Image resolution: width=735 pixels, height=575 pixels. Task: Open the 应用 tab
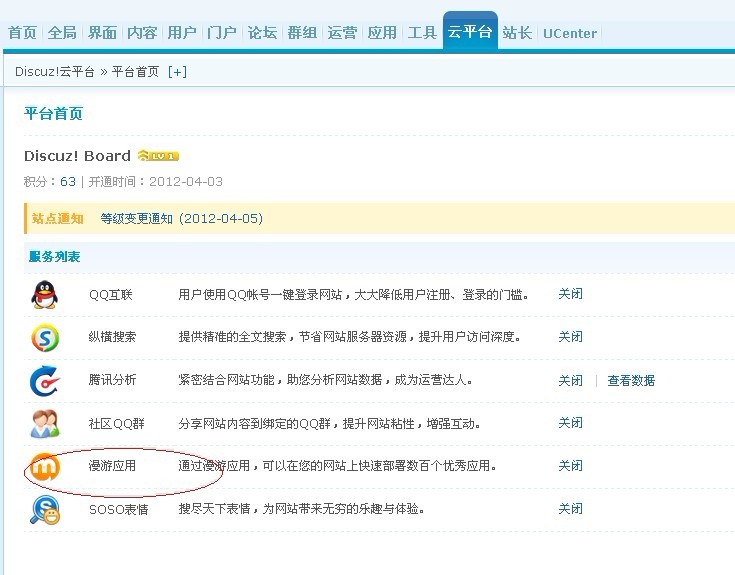[x=382, y=33]
